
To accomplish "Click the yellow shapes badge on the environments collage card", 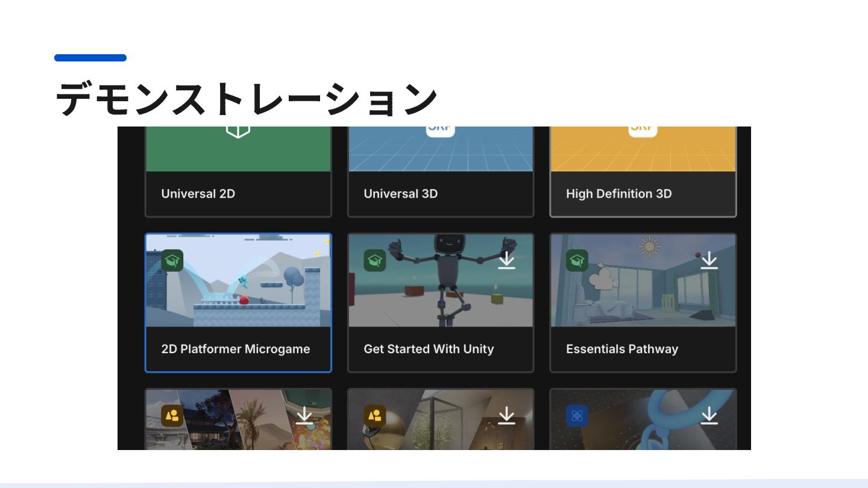I will point(172,416).
